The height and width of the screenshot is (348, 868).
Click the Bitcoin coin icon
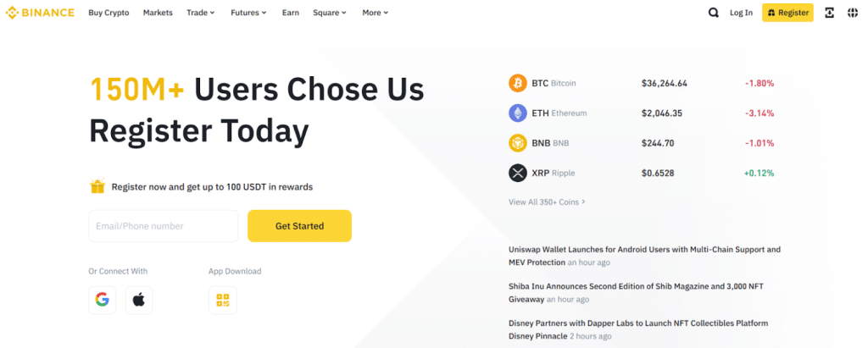coord(517,83)
